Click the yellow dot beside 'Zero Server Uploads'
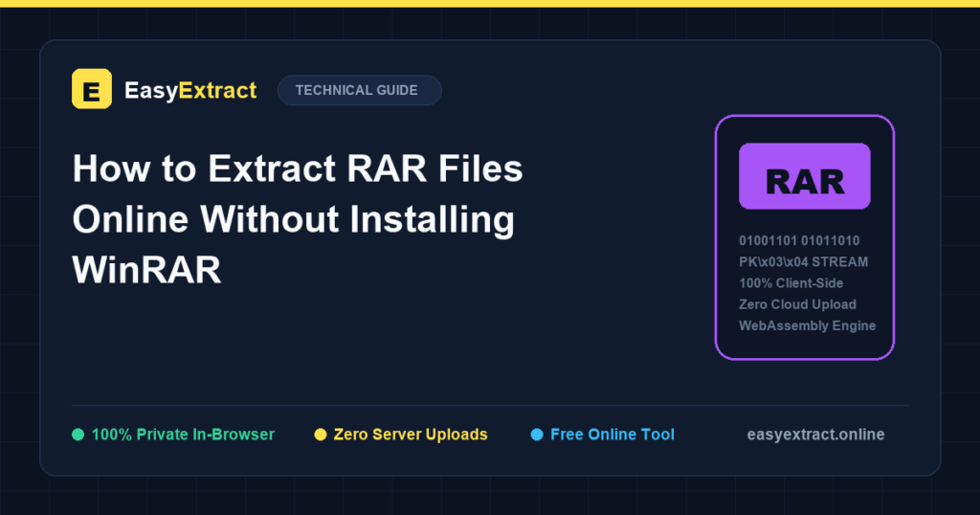The height and width of the screenshot is (515, 980). tap(320, 435)
